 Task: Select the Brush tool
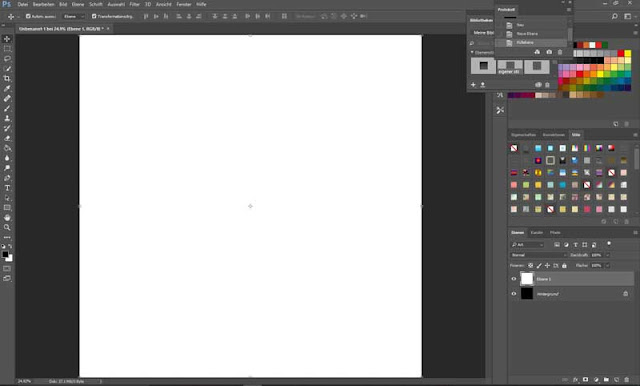(x=7, y=108)
